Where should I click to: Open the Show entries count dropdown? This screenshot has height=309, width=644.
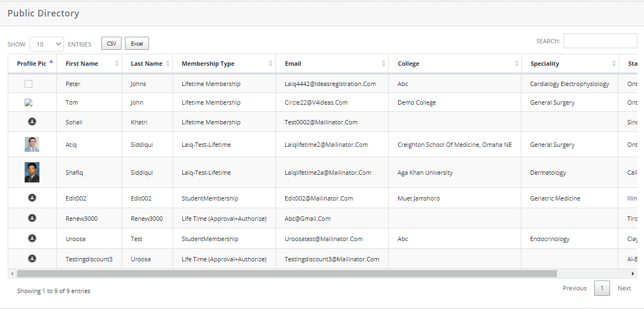coord(47,44)
